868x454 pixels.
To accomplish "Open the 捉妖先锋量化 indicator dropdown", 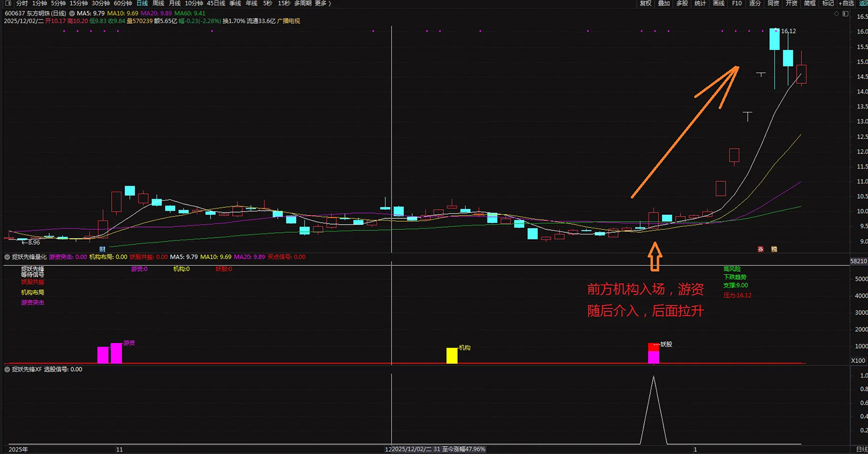I will coord(8,257).
